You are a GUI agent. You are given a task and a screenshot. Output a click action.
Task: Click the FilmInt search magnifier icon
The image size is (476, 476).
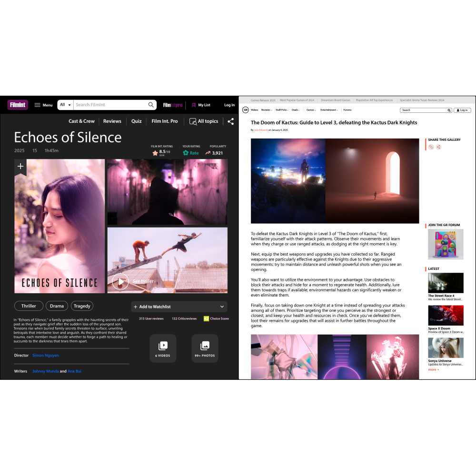pyautogui.click(x=151, y=105)
